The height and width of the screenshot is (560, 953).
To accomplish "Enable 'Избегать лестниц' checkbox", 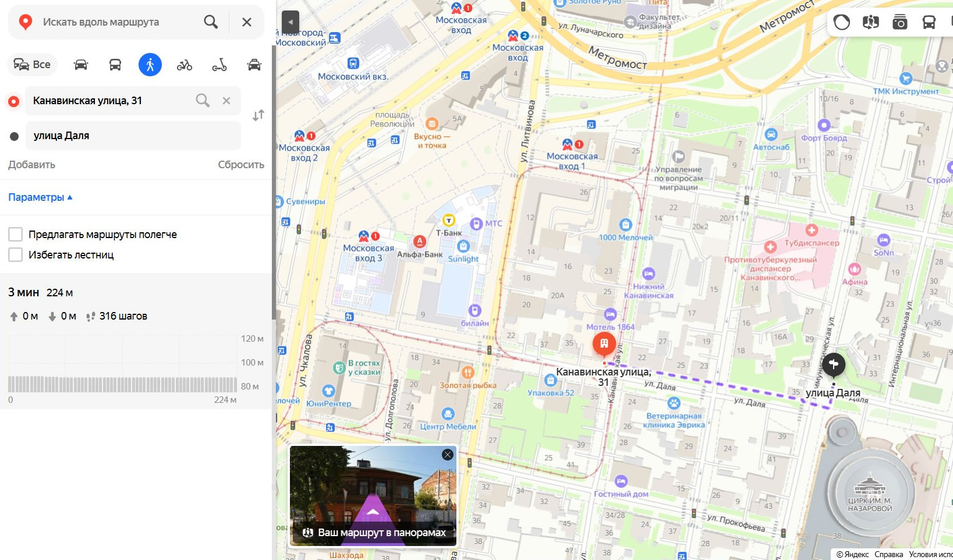I will [x=15, y=255].
